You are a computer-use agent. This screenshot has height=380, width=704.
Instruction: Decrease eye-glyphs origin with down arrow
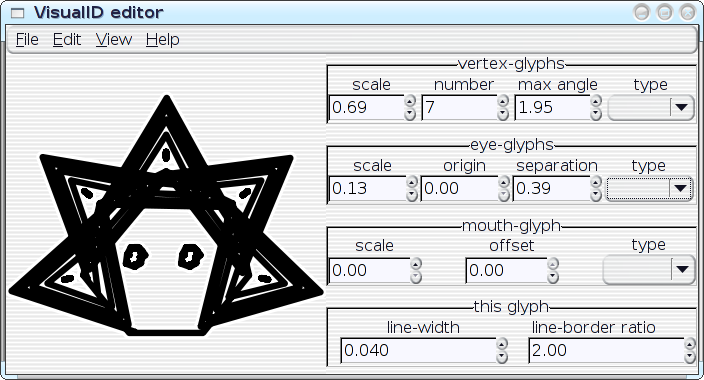click(x=504, y=195)
